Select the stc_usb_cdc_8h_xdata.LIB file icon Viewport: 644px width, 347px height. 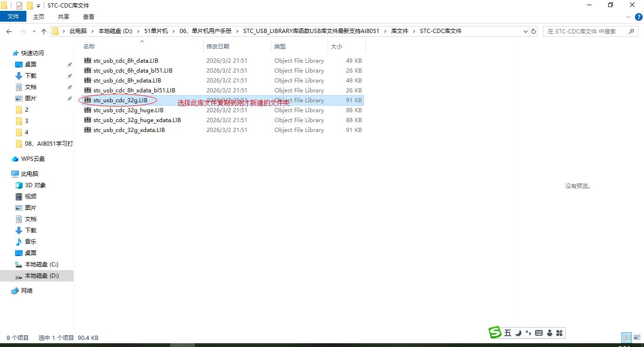(x=87, y=81)
